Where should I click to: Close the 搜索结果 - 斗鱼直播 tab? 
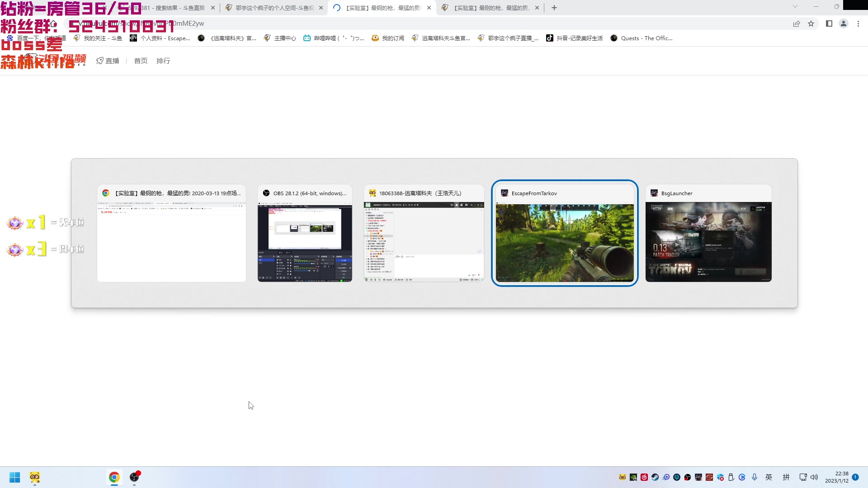213,8
